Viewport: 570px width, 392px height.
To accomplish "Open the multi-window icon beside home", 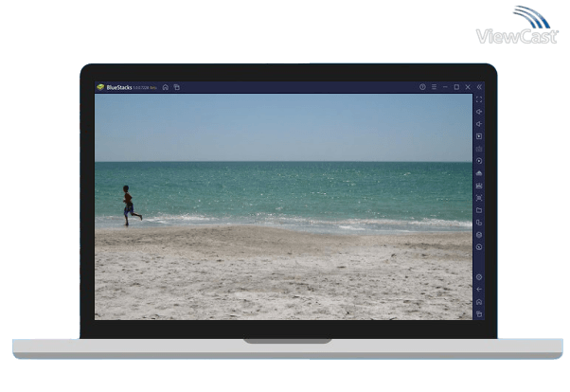I will click(176, 87).
